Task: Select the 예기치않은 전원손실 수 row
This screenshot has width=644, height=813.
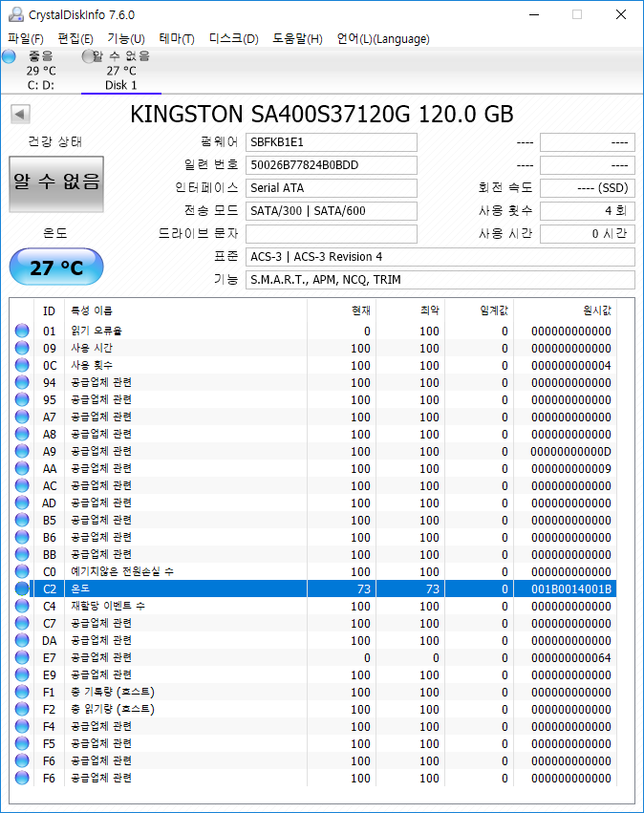Action: (x=314, y=571)
